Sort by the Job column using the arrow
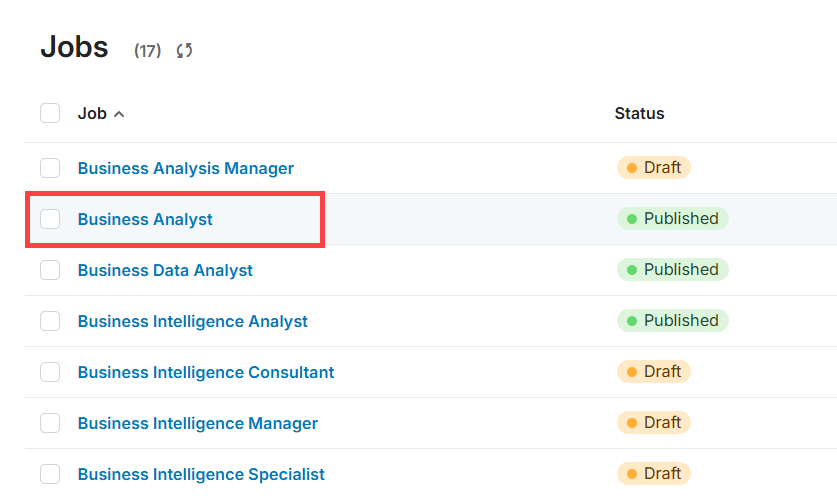This screenshot has height=499, width=837. point(119,114)
